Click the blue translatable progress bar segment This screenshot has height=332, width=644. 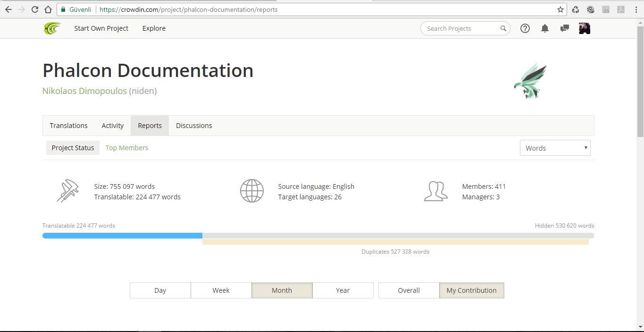[123, 236]
